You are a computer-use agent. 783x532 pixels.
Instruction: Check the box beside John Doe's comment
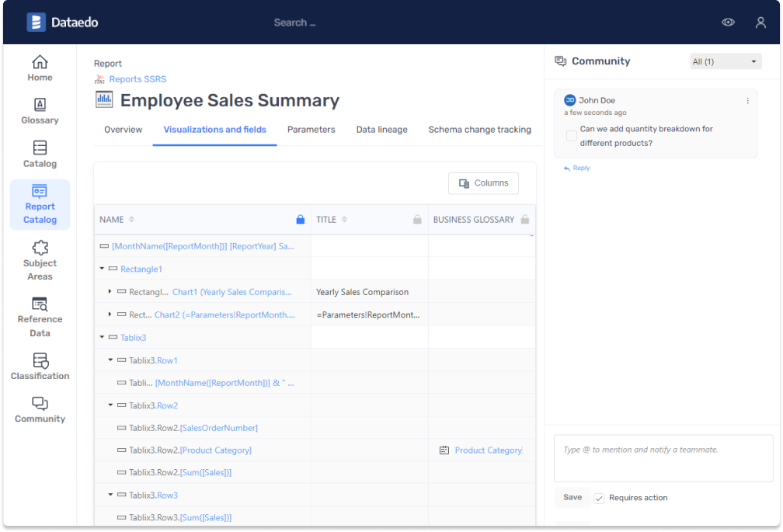click(572, 136)
